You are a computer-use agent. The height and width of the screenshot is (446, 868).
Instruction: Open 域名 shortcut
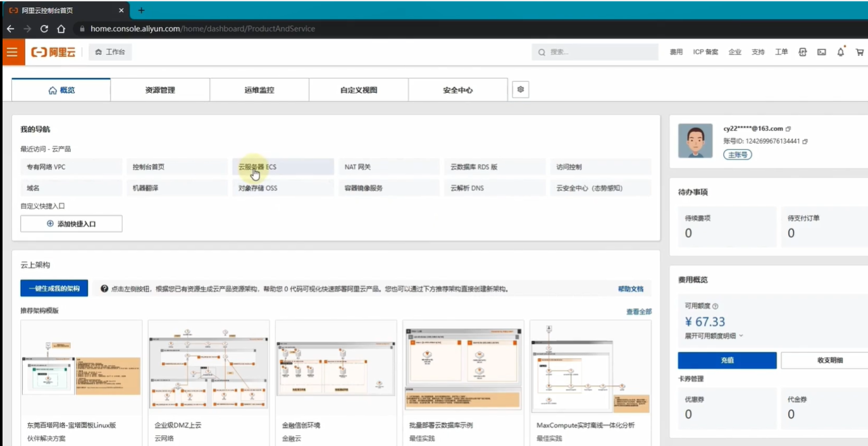(71, 188)
